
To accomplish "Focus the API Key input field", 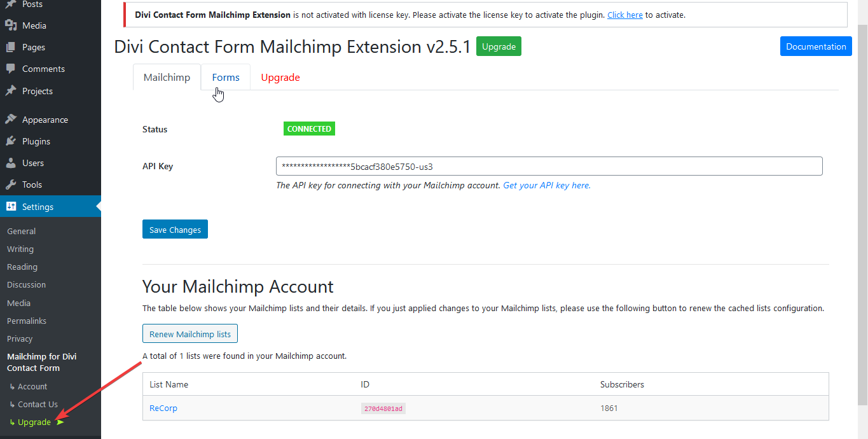I will click(549, 166).
